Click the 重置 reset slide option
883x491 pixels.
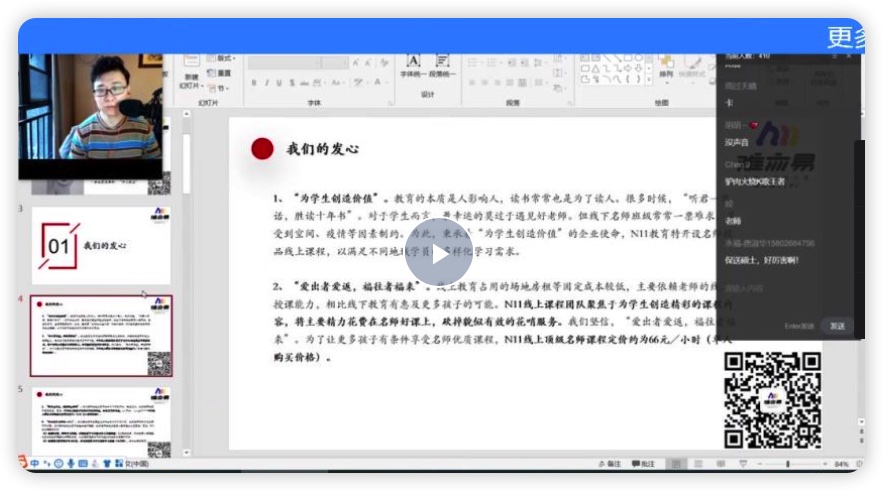[x=223, y=73]
